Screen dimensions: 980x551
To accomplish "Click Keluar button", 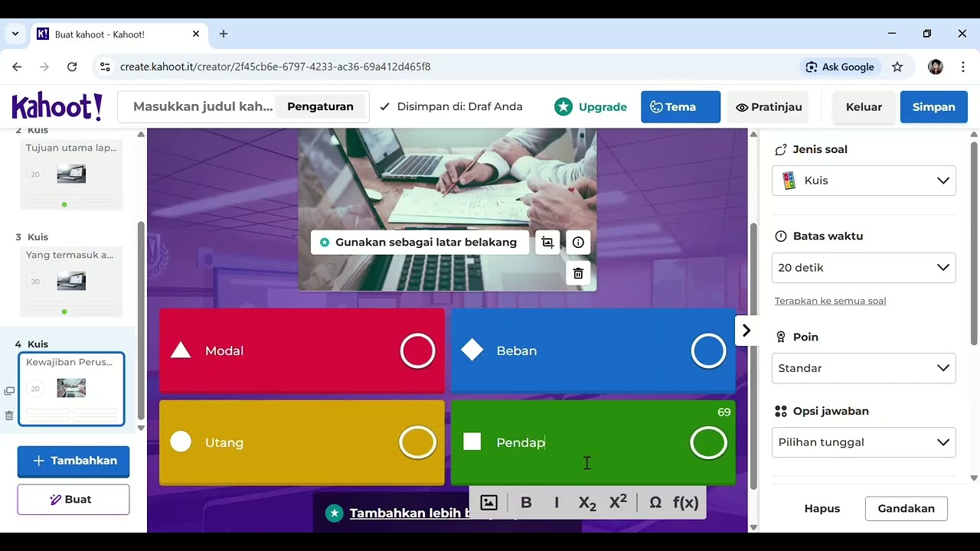I will tap(864, 107).
